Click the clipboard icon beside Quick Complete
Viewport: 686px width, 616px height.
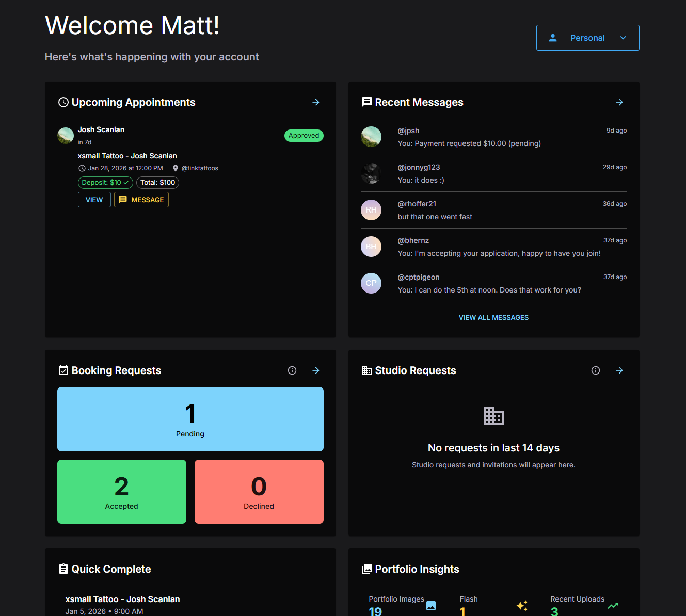click(63, 569)
